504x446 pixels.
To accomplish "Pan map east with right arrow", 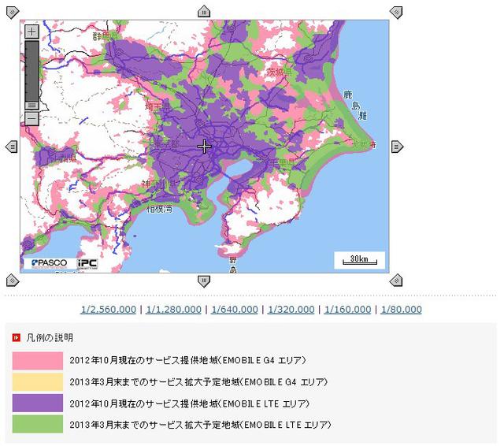I will (397, 147).
